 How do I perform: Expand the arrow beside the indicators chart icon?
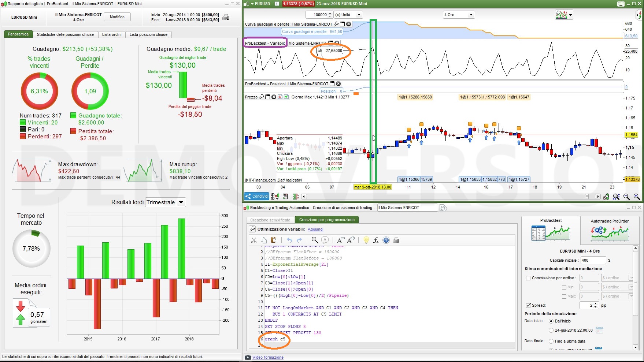click(x=570, y=15)
